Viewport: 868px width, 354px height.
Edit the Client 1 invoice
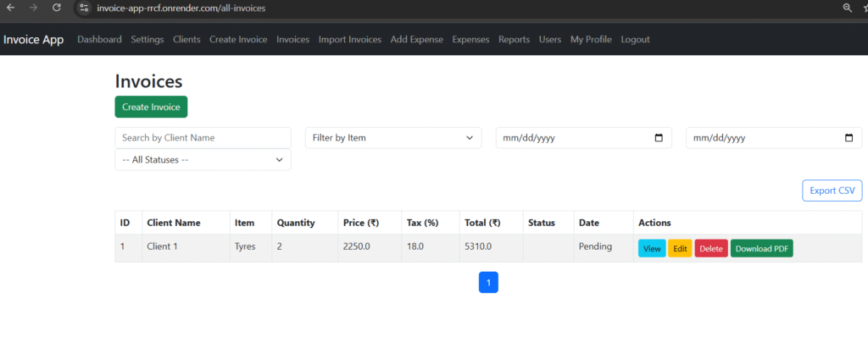(x=680, y=248)
